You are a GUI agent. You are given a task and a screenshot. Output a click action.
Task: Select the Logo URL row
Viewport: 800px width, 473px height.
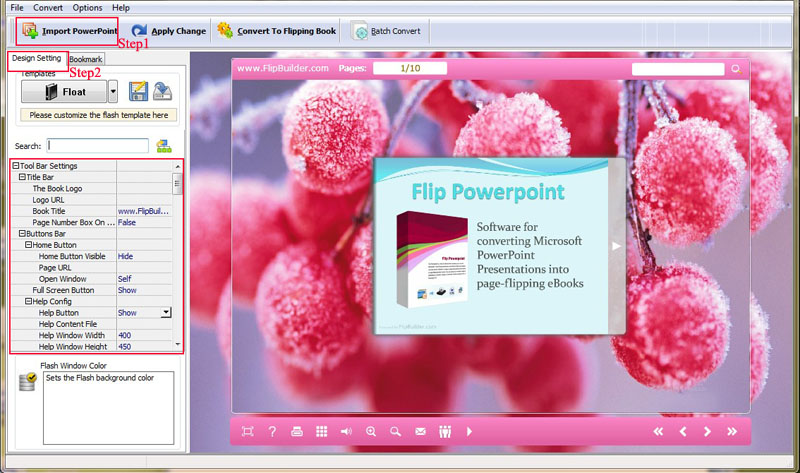[92, 200]
